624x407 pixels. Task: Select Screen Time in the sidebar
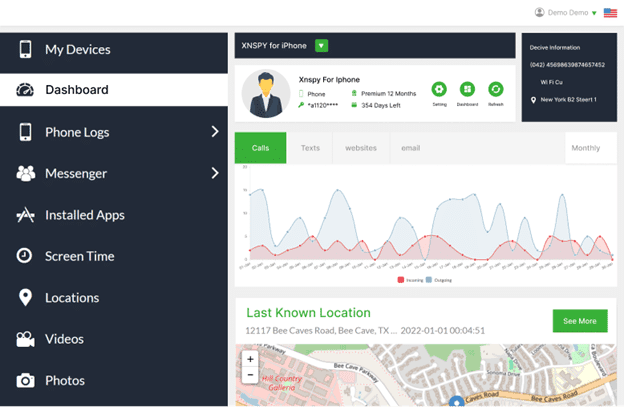point(79,256)
